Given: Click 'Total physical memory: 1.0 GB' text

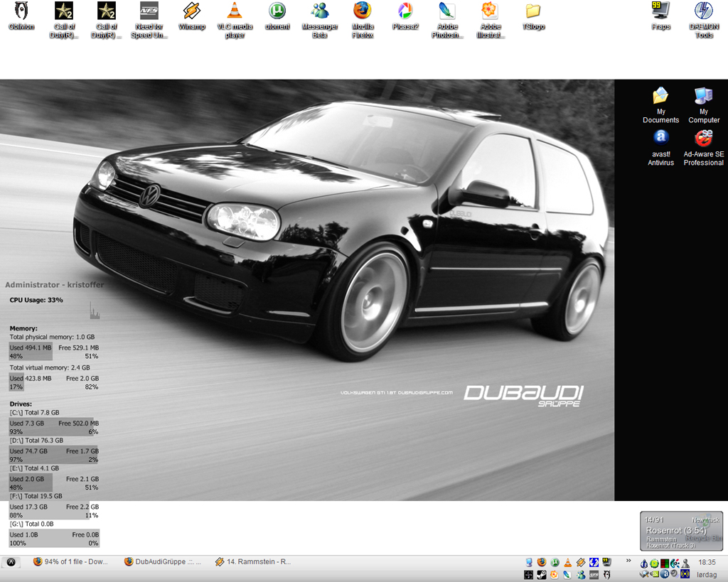Looking at the screenshot, I should (x=52, y=337).
